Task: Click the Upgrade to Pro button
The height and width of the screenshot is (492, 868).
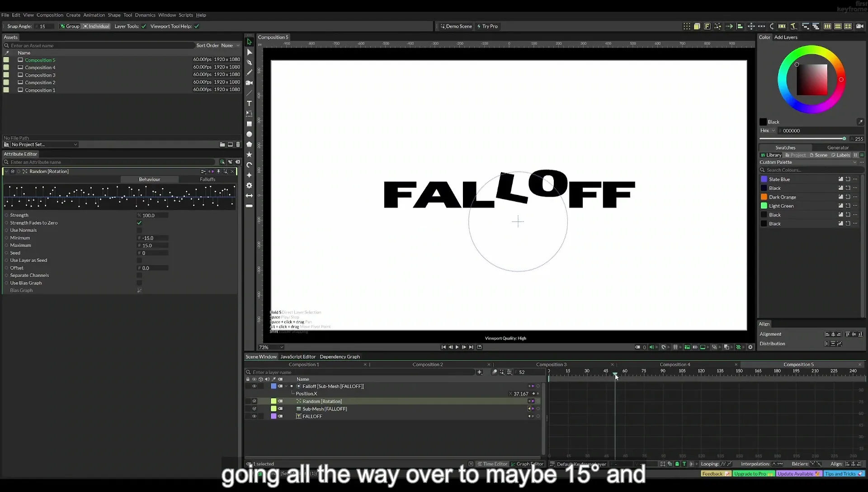Action: (753, 474)
